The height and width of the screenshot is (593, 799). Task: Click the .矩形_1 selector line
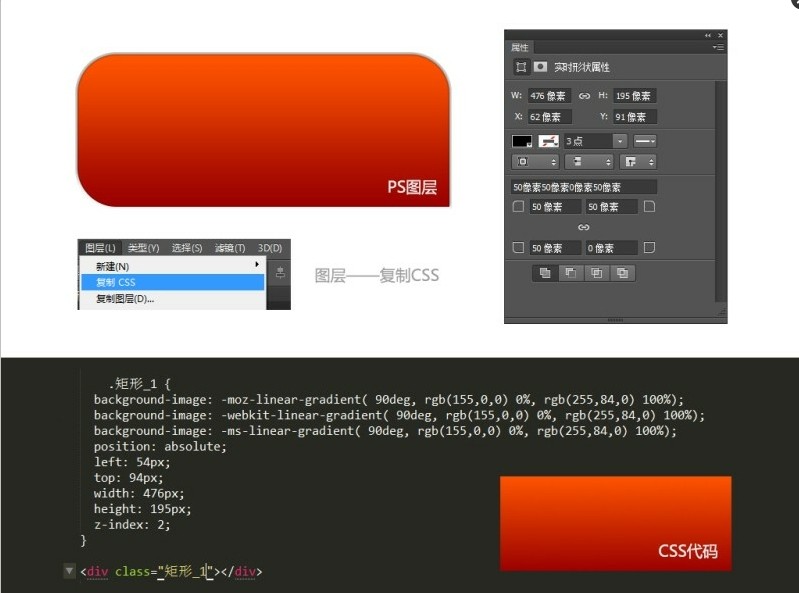139,384
